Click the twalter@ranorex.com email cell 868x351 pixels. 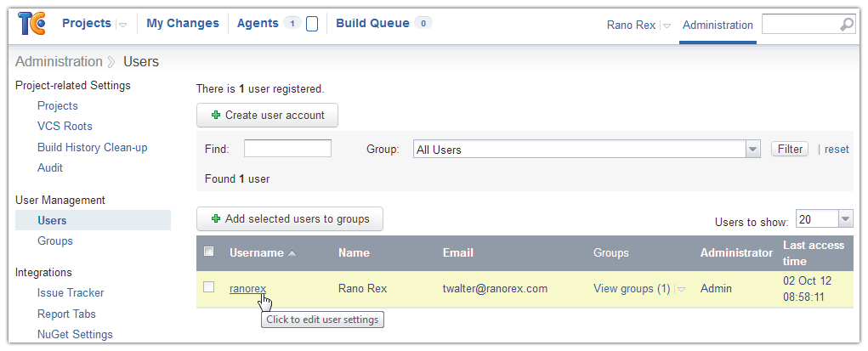495,288
